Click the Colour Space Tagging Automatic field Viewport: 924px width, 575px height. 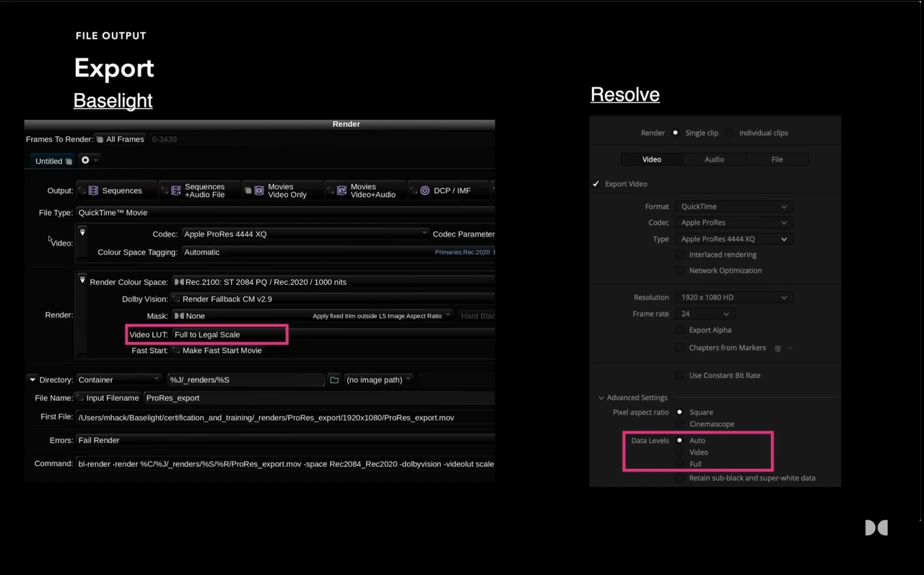click(x=338, y=253)
